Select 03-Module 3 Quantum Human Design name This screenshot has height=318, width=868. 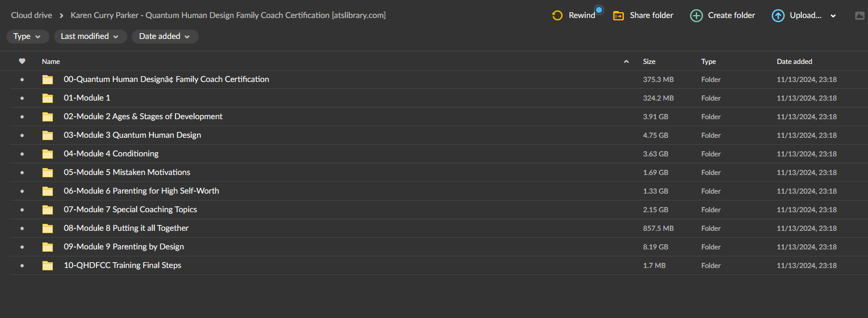132,135
